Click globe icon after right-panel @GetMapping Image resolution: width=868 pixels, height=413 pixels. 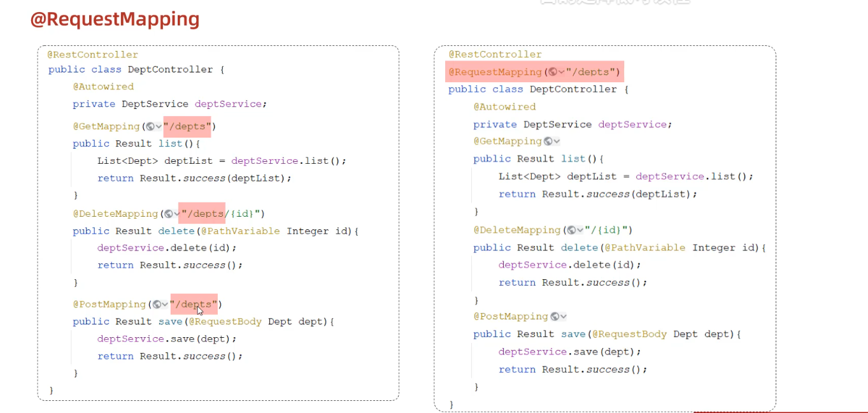coord(548,141)
